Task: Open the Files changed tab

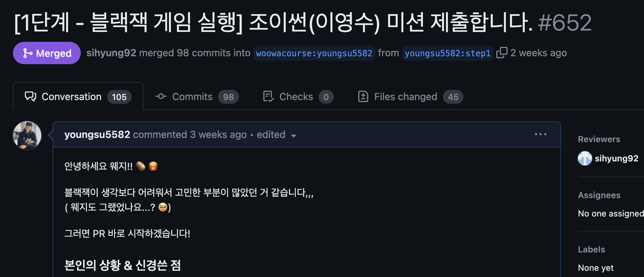Action: 406,97
